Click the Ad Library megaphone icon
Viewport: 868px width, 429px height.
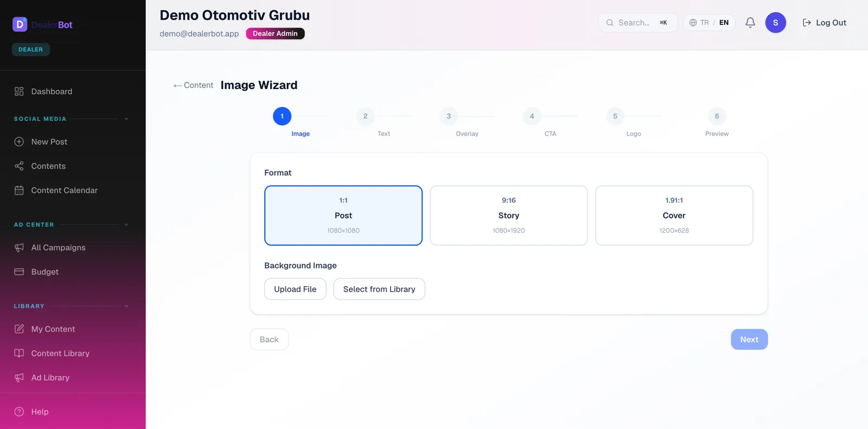[19, 378]
